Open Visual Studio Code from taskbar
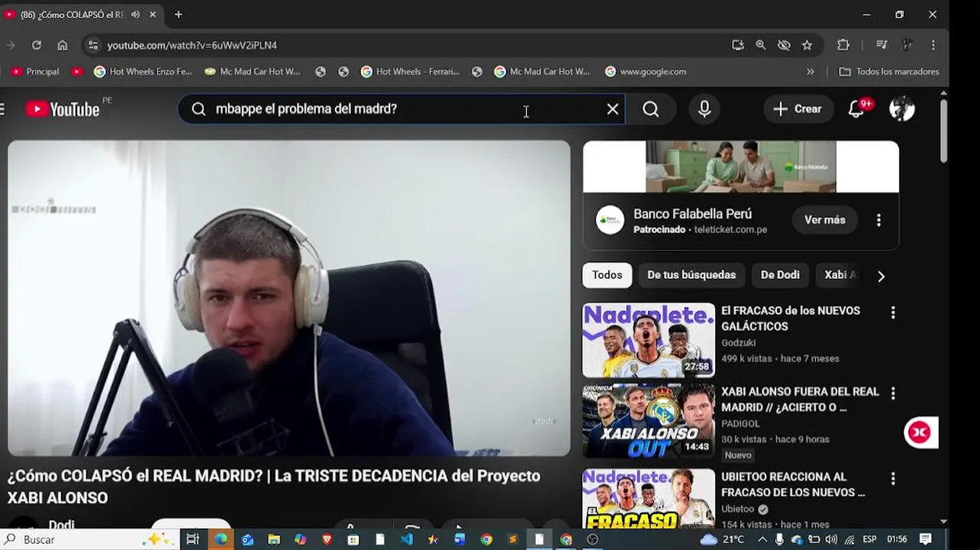This screenshot has height=550, width=980. [406, 539]
